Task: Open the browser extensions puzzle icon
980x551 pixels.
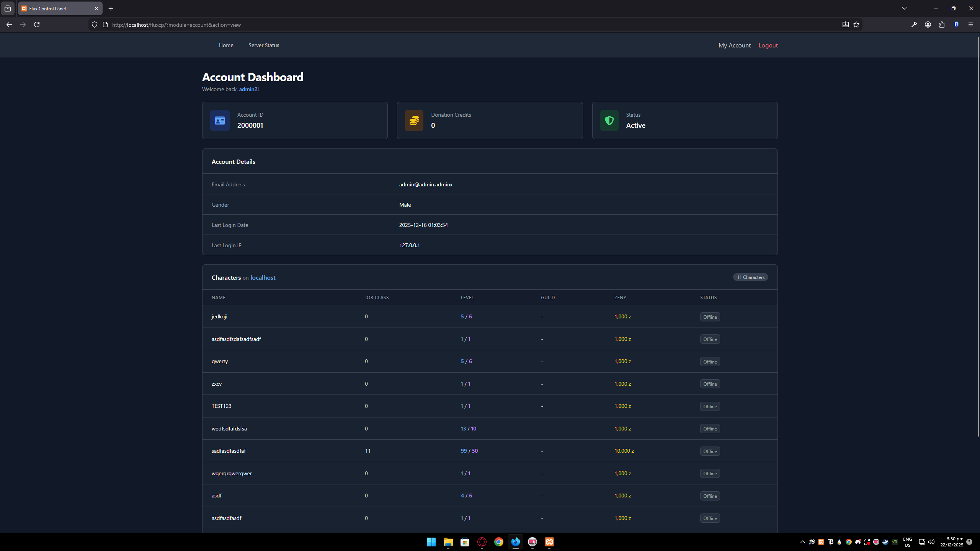Action: point(942,24)
